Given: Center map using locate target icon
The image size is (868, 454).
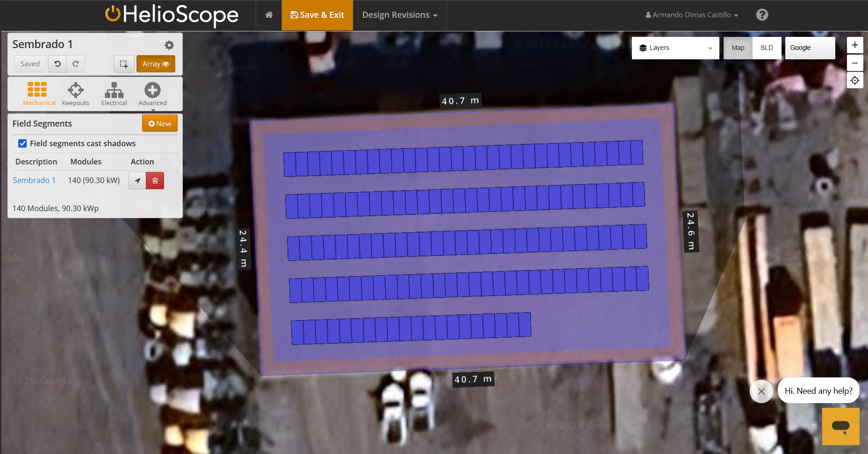Looking at the screenshot, I should tap(854, 80).
